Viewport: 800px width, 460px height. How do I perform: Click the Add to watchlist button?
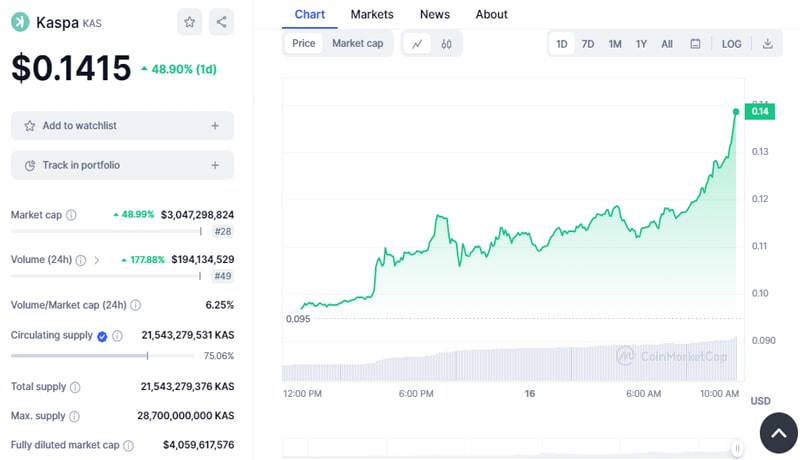click(122, 125)
